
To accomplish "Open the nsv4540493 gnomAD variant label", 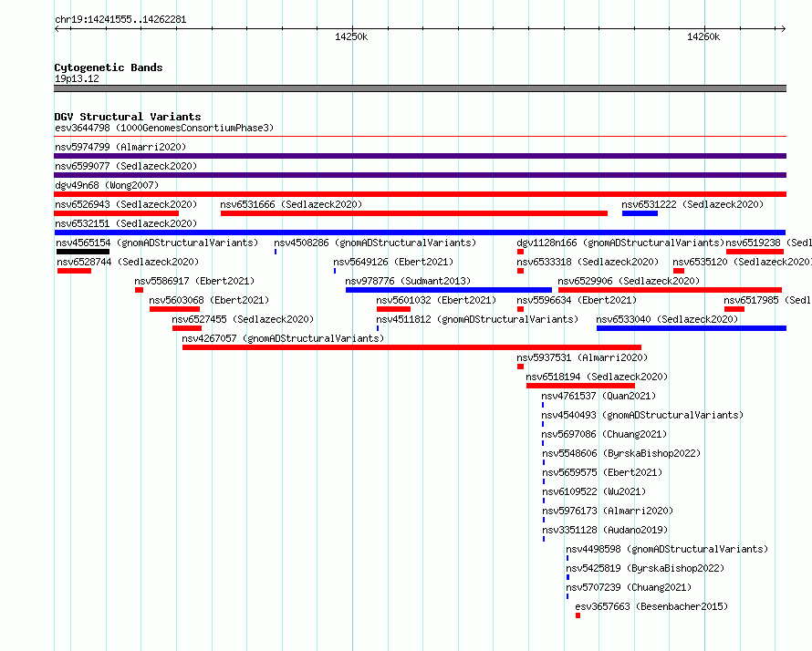I will (x=642, y=415).
